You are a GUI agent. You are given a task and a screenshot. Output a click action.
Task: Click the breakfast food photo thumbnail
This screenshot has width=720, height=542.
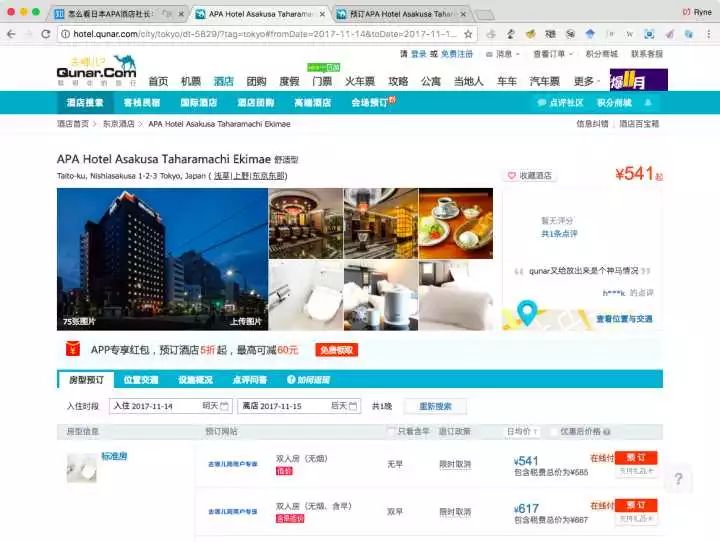coord(455,224)
